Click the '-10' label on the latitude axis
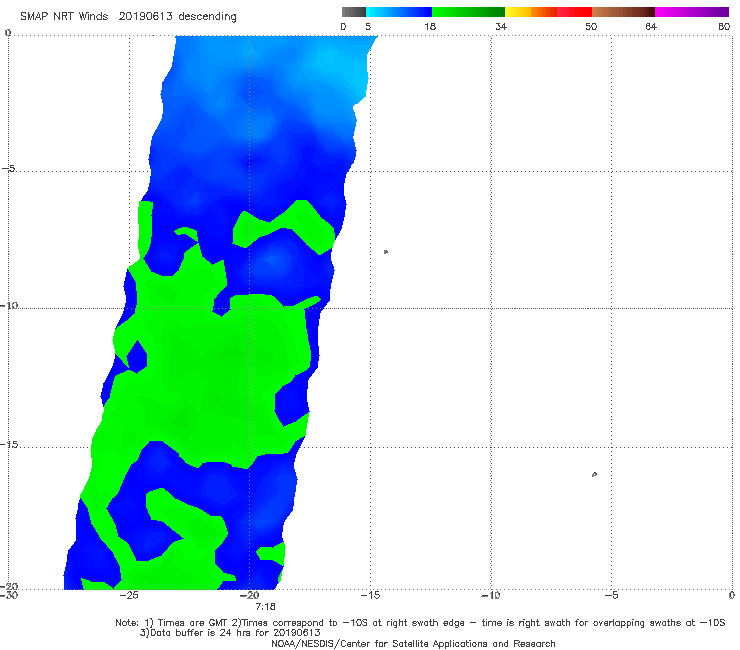The image size is (740, 650). (9, 305)
